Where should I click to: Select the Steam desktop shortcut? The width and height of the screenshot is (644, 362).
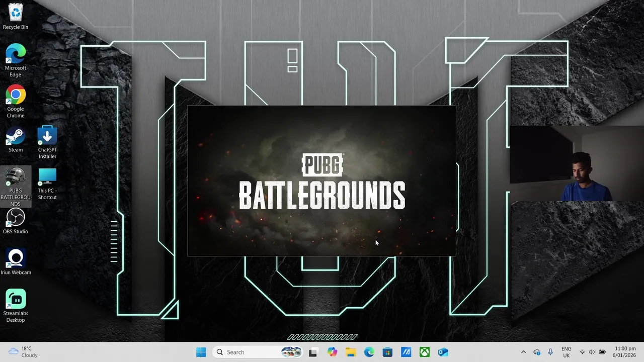click(x=16, y=139)
